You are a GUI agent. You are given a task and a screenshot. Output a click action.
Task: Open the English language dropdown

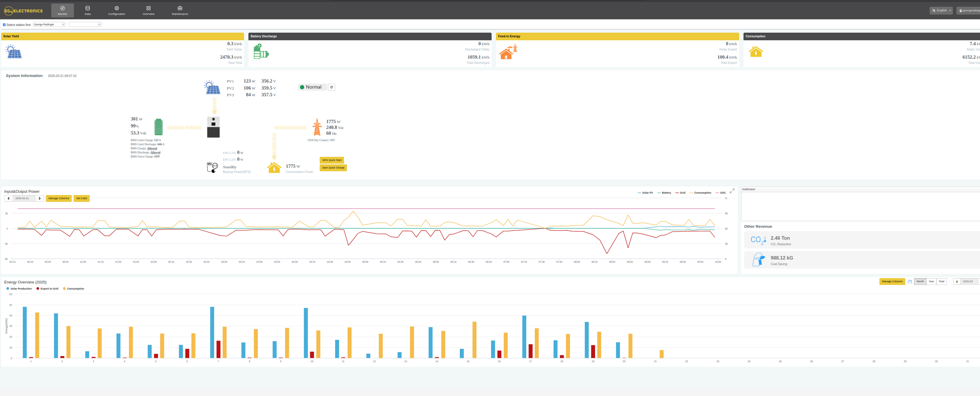click(x=941, y=11)
